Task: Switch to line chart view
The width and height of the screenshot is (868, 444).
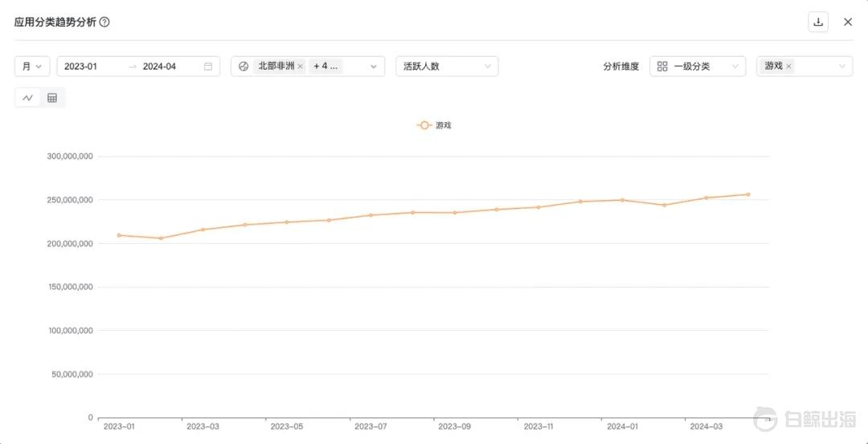Action: [28, 98]
